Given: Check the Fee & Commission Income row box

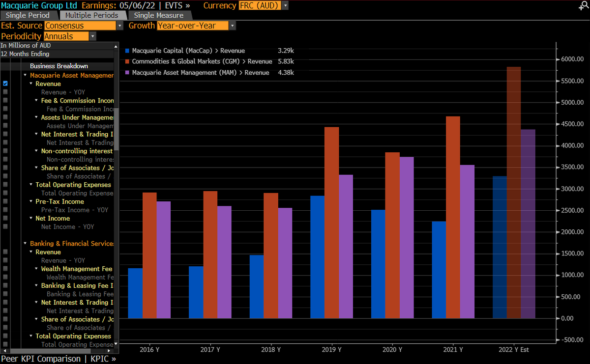Looking at the screenshot, I should [x=5, y=100].
